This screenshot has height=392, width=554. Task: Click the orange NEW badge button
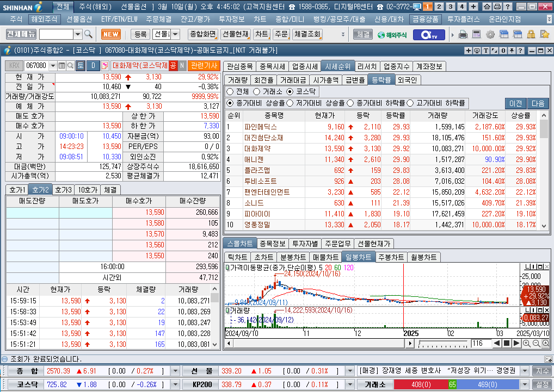click(x=111, y=34)
